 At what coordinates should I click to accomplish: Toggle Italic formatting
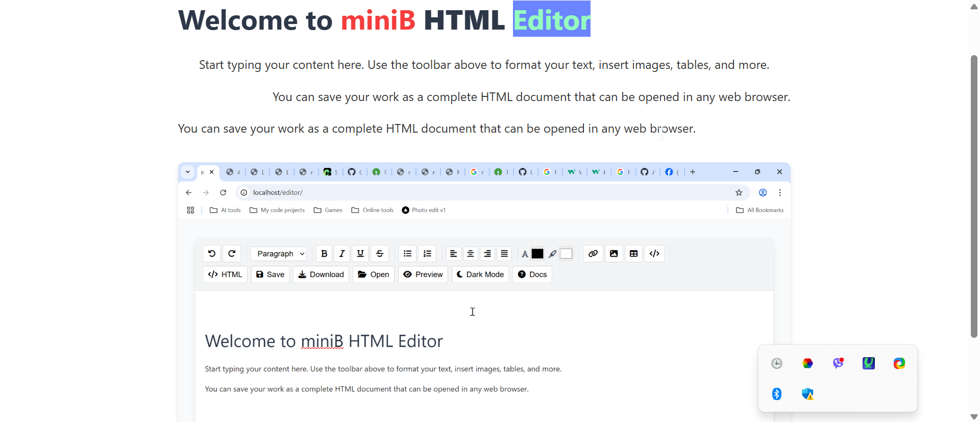point(342,254)
